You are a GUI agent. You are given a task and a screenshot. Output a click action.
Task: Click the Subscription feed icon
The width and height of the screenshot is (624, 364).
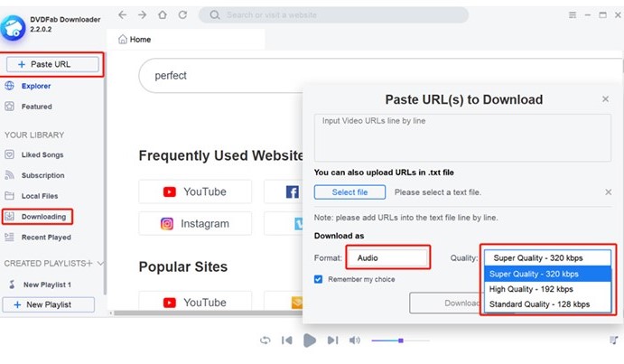[10, 175]
